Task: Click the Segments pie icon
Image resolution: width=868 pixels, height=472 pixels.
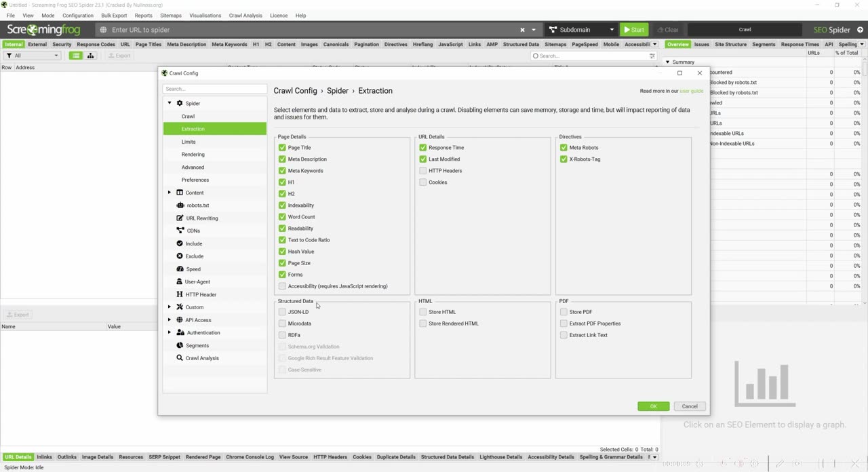Action: 180,345
